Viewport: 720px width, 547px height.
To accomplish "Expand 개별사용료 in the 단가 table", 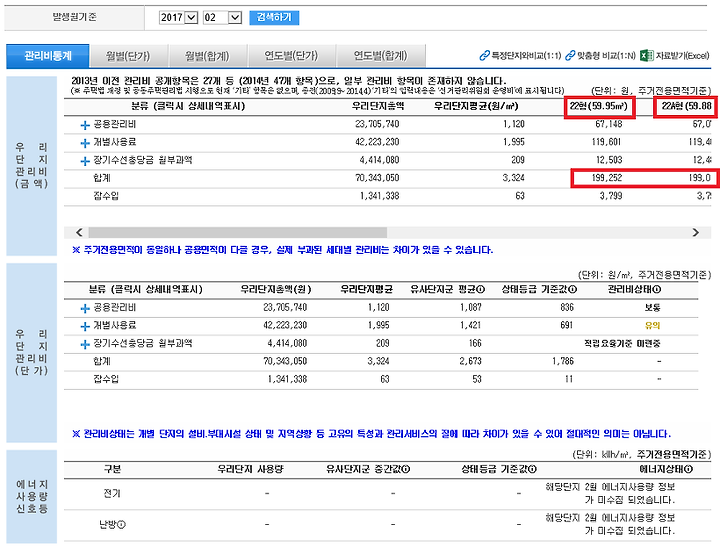I will click(x=85, y=326).
